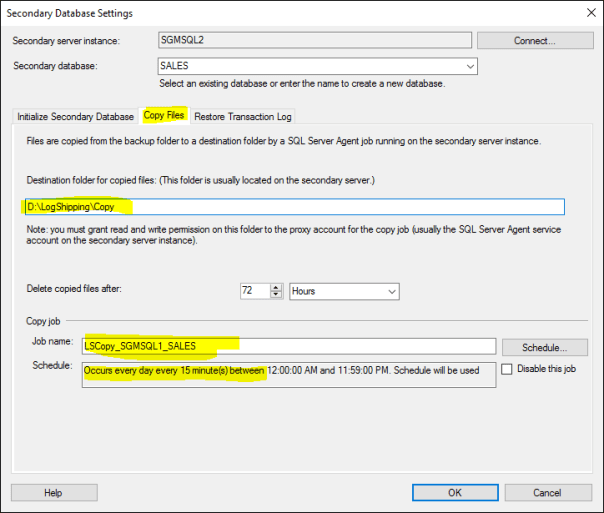Open the Restore Transaction Log tab
This screenshot has height=513, width=604.
(x=242, y=116)
